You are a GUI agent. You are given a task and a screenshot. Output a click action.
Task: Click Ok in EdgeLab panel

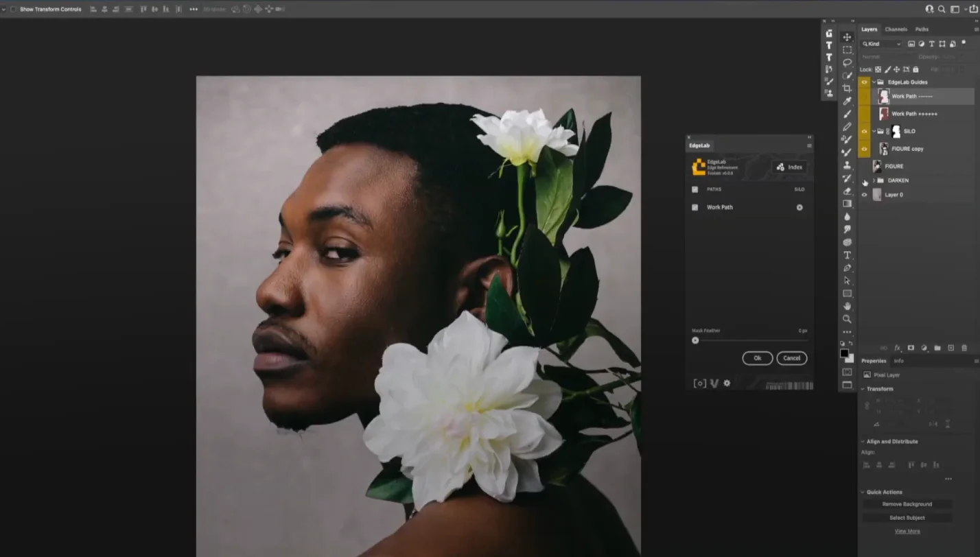click(758, 358)
